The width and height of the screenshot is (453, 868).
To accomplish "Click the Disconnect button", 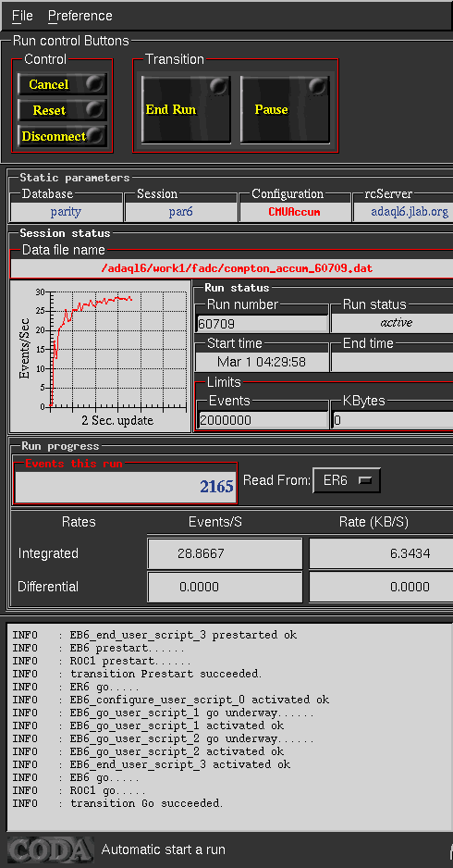I will click(x=62, y=136).
